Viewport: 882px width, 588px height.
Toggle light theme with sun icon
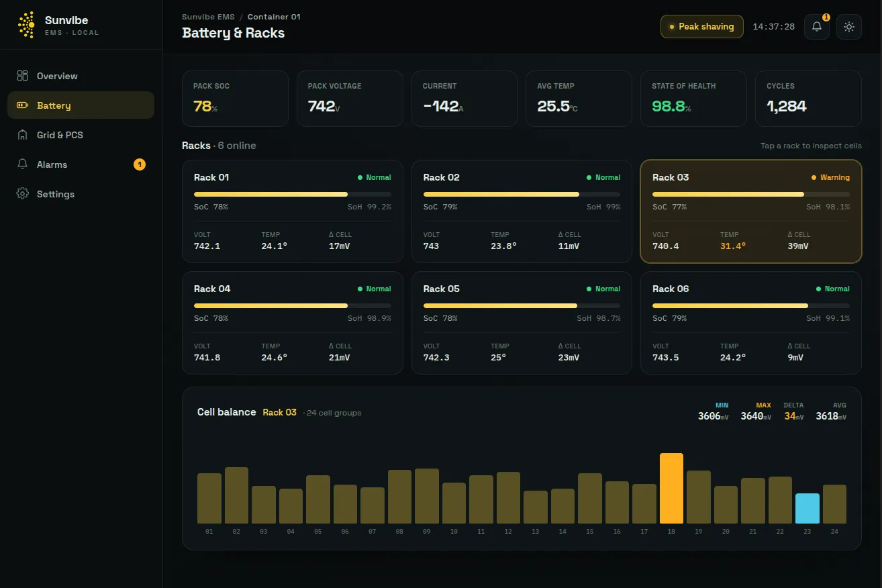(x=849, y=27)
